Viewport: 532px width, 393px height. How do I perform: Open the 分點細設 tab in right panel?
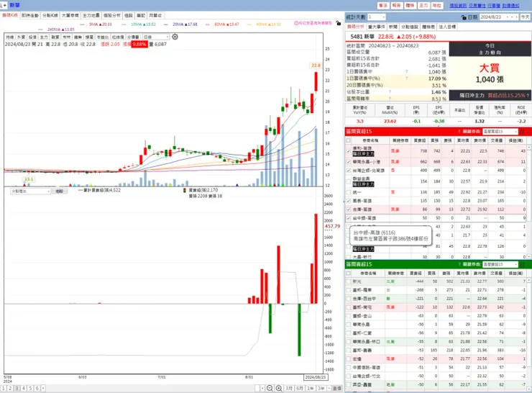[410, 27]
